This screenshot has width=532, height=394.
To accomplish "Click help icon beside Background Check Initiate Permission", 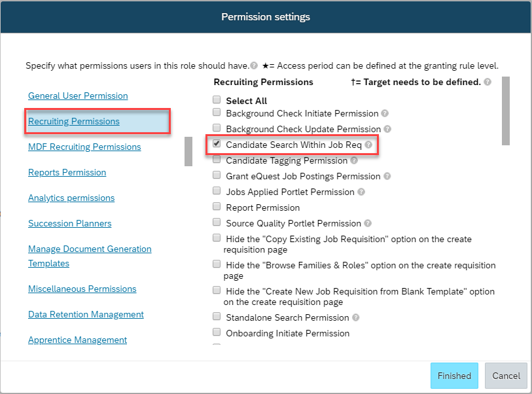I will point(385,113).
